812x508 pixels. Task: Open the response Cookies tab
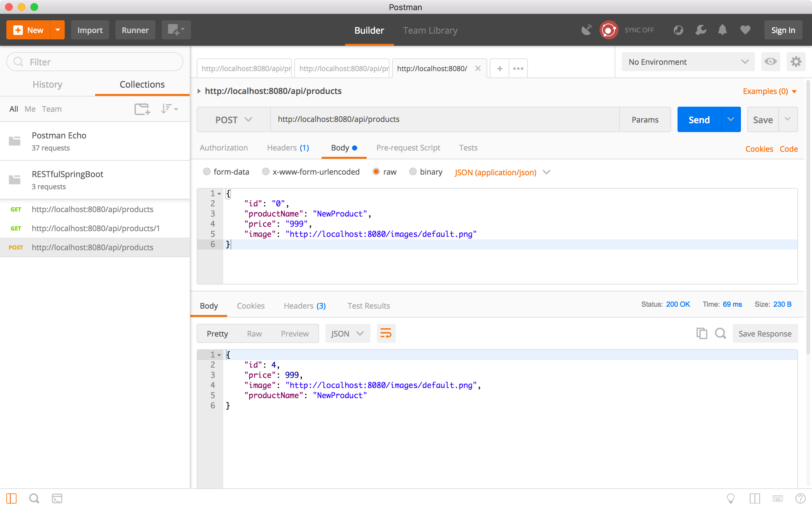pos(251,305)
